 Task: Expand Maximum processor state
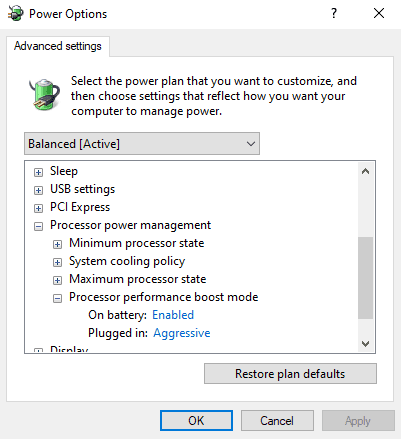click(57, 280)
